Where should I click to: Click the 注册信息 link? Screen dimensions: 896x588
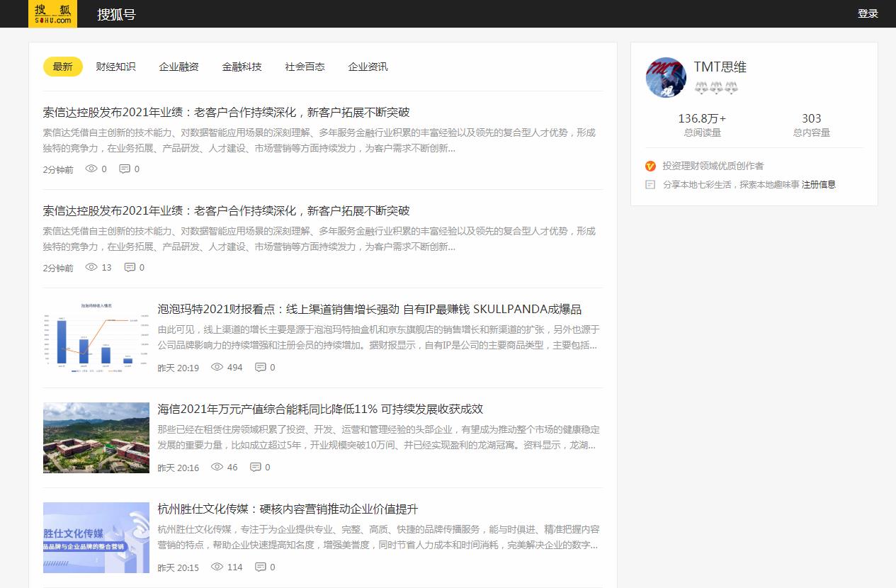point(819,184)
